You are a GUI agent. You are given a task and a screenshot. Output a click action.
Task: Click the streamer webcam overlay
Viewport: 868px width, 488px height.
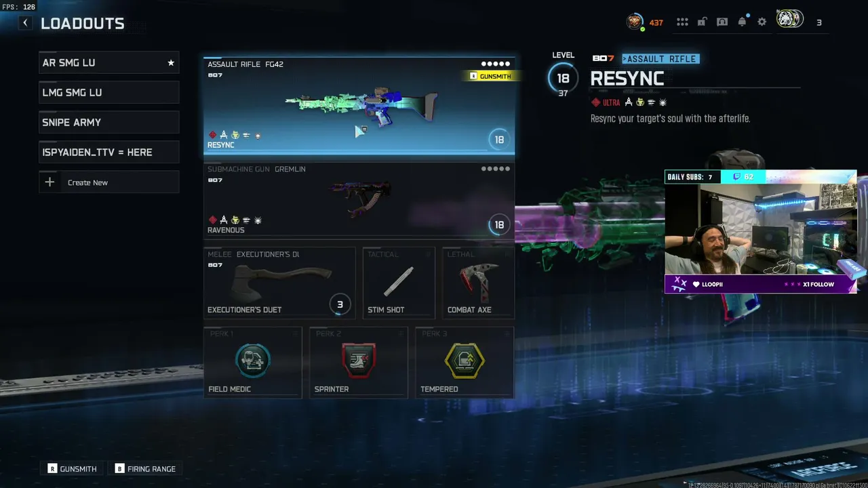760,232
